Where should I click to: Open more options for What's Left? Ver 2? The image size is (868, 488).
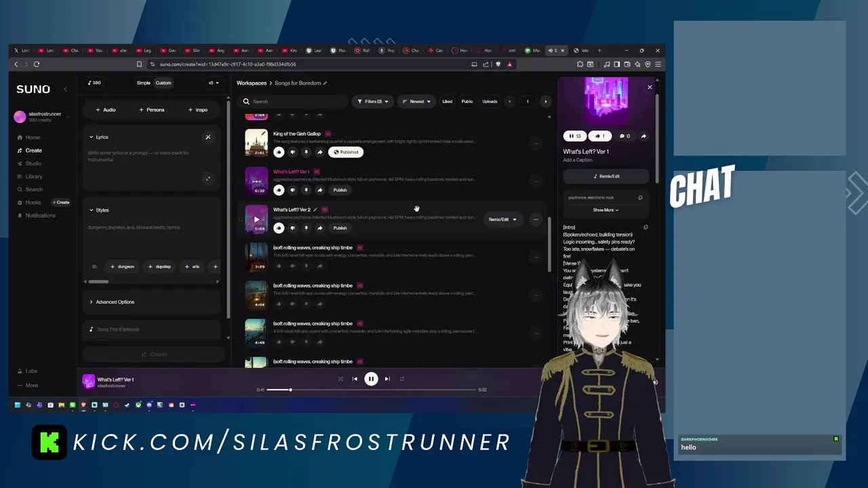[536, 220]
